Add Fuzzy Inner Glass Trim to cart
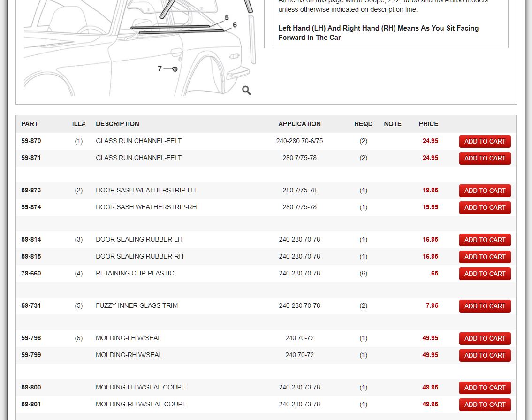 [x=485, y=306]
